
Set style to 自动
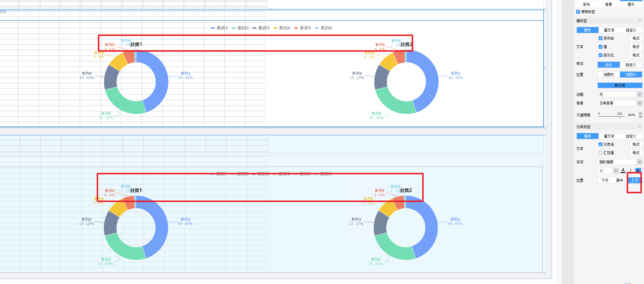click(x=609, y=65)
